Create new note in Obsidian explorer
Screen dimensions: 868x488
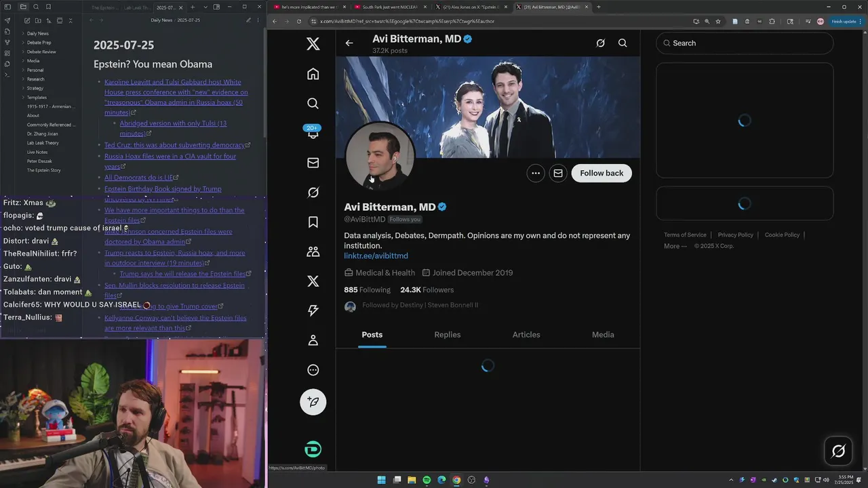[26, 20]
